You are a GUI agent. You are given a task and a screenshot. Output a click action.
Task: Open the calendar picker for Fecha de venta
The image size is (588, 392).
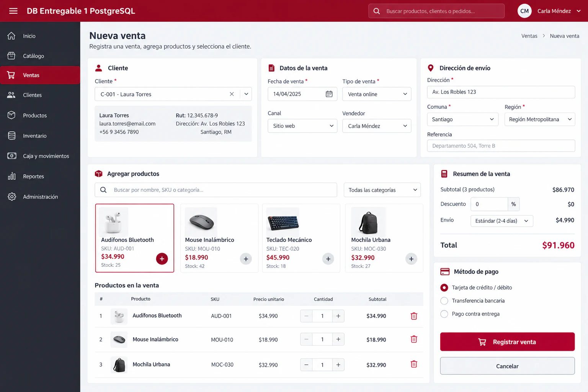(329, 94)
